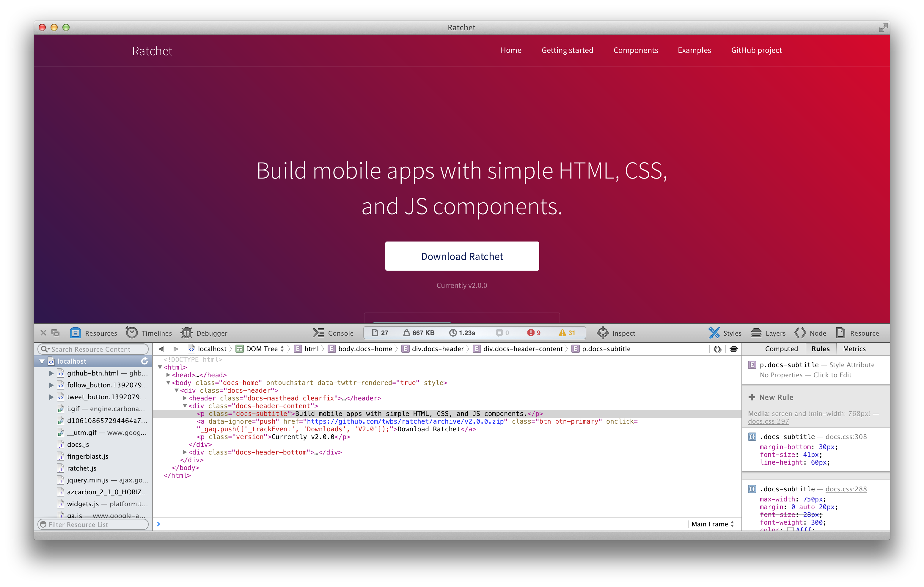This screenshot has height=587, width=924.
Task: Open the Resources panel
Action: [x=93, y=333]
